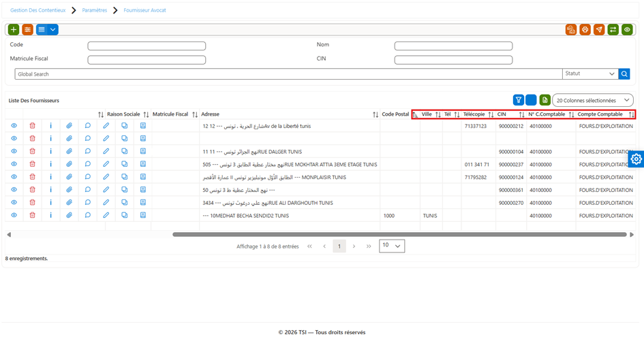Sort by N° C.Comptable column

point(571,114)
